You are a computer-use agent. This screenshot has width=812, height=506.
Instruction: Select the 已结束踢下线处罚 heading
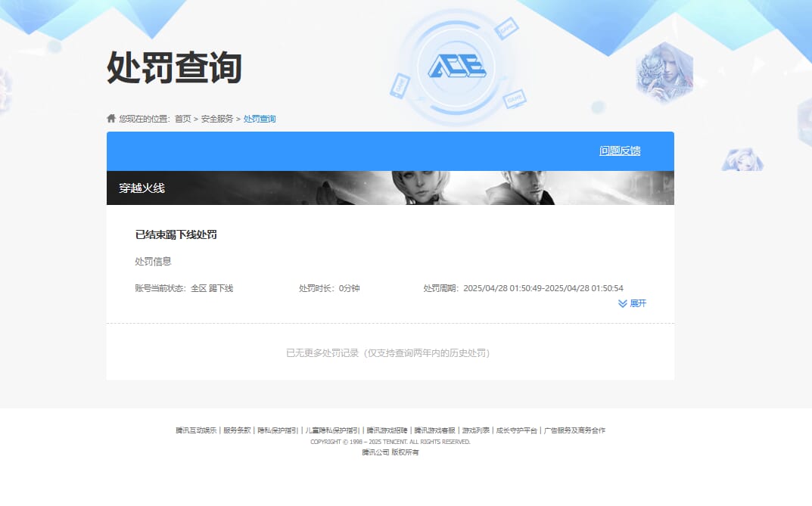click(x=176, y=234)
